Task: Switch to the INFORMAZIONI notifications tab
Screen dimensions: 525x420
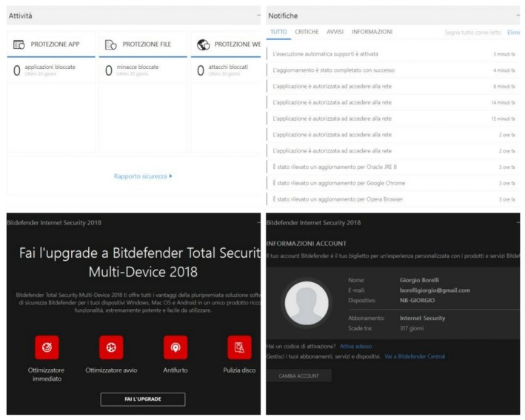Action: click(372, 32)
